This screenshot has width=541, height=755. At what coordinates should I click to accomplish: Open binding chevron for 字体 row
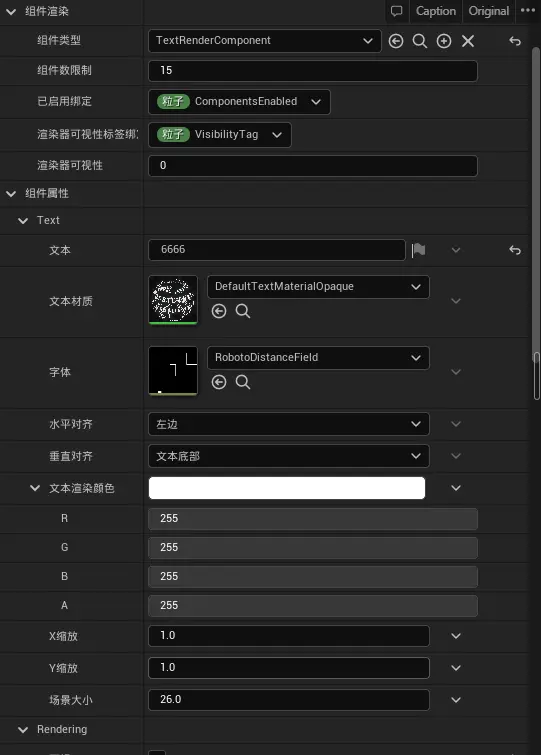[456, 372]
